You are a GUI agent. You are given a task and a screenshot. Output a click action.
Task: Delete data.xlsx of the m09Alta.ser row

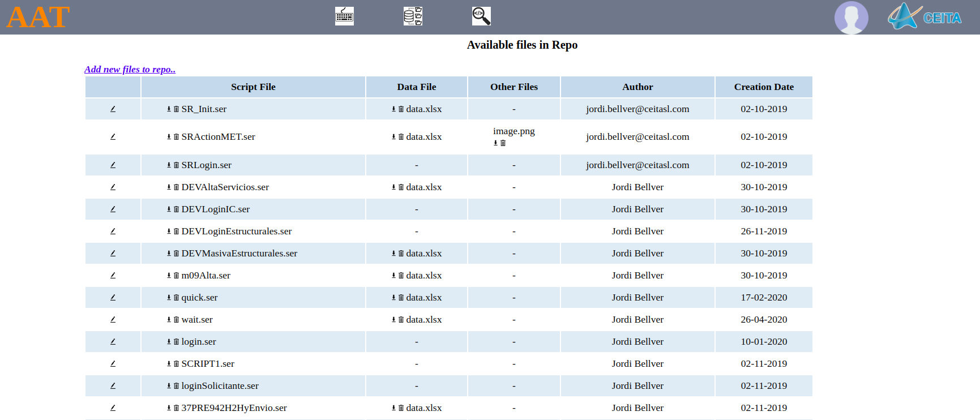pyautogui.click(x=401, y=276)
